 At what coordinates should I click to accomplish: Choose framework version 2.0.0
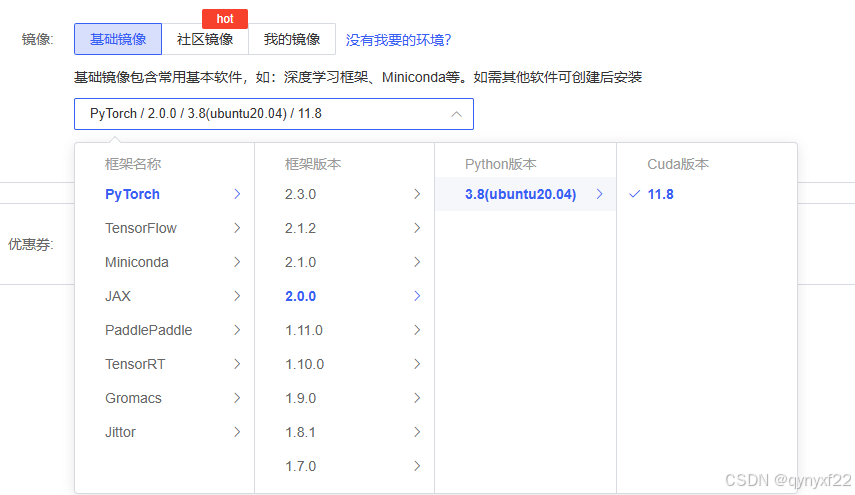click(345, 296)
